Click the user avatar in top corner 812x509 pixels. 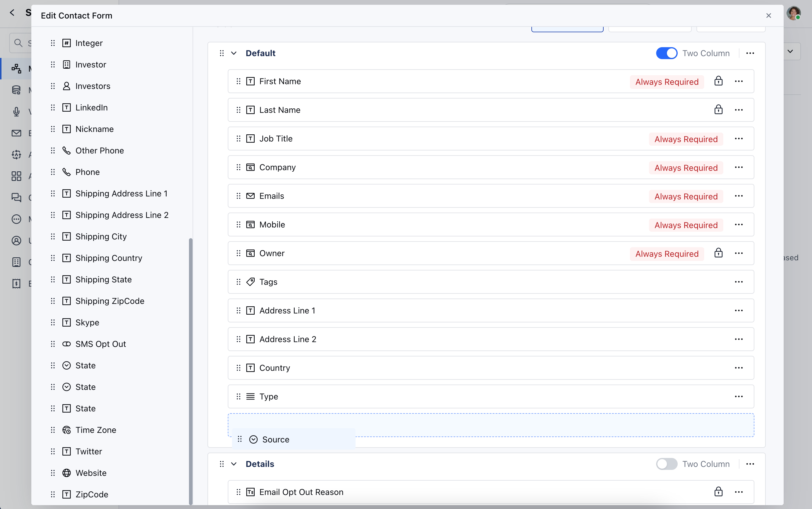click(x=793, y=14)
